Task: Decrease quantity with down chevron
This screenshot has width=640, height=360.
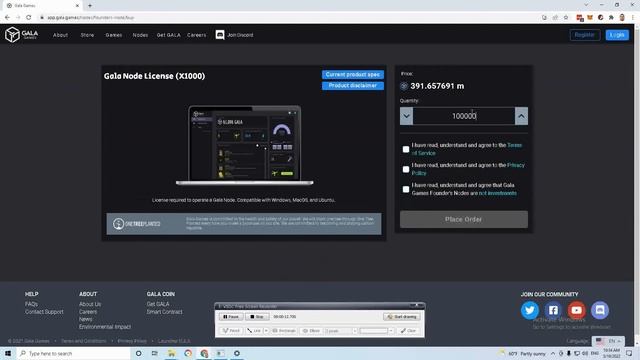Action: 406,116
